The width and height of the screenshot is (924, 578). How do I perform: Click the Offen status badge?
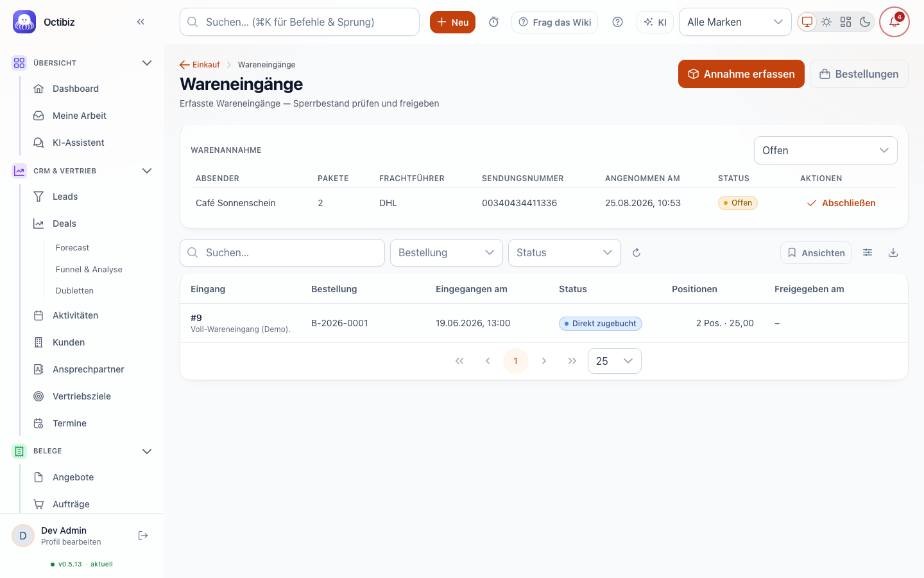point(738,203)
